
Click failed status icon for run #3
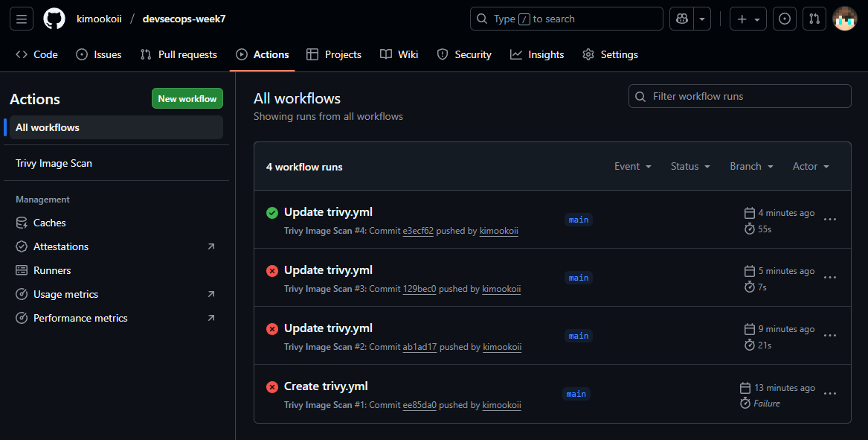coord(272,271)
